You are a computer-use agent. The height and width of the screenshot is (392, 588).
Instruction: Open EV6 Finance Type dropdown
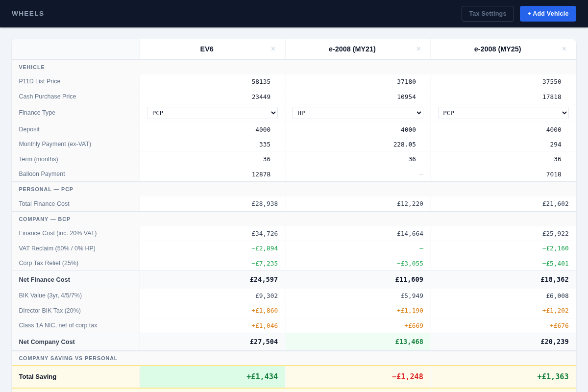[x=212, y=113]
